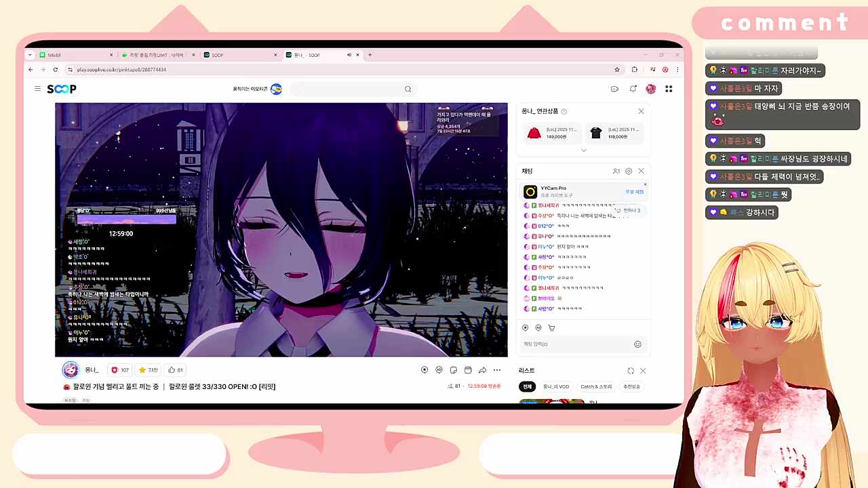The image size is (868, 488).
Task: Close the list panel
Action: pos(643,371)
